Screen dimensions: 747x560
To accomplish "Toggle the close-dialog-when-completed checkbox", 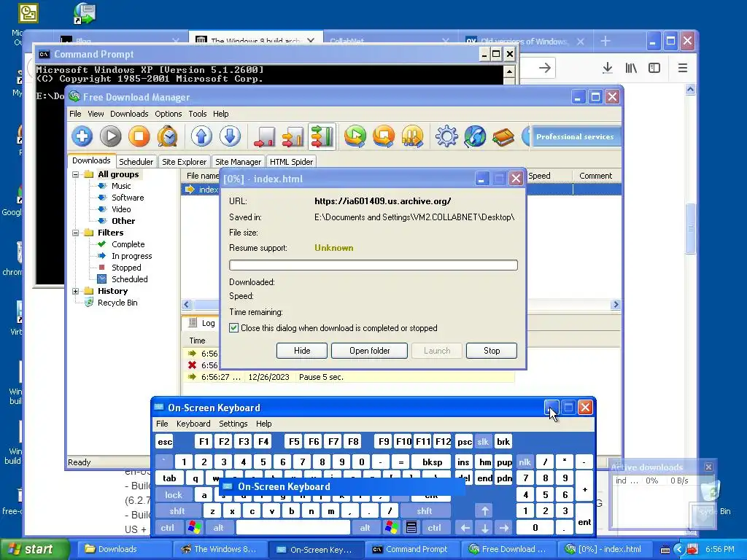I will [x=234, y=328].
